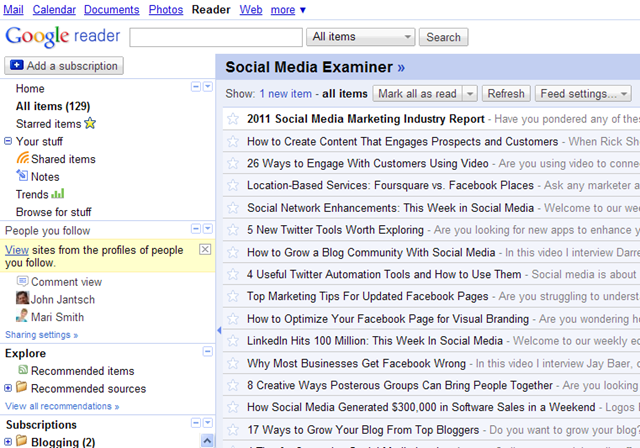The width and height of the screenshot is (640, 448).
Task: Click Mari Smith's avatar image
Action: pyautogui.click(x=22, y=315)
